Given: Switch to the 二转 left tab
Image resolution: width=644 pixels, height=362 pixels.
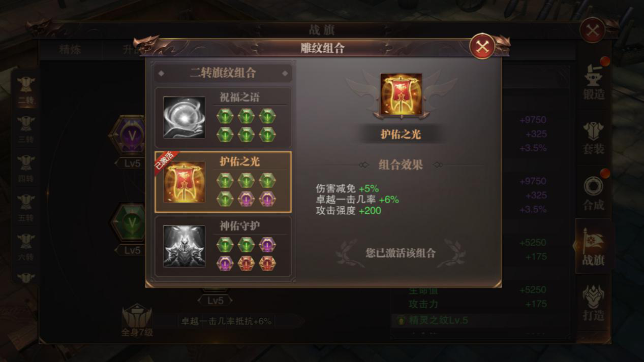Looking at the screenshot, I should coord(25,90).
